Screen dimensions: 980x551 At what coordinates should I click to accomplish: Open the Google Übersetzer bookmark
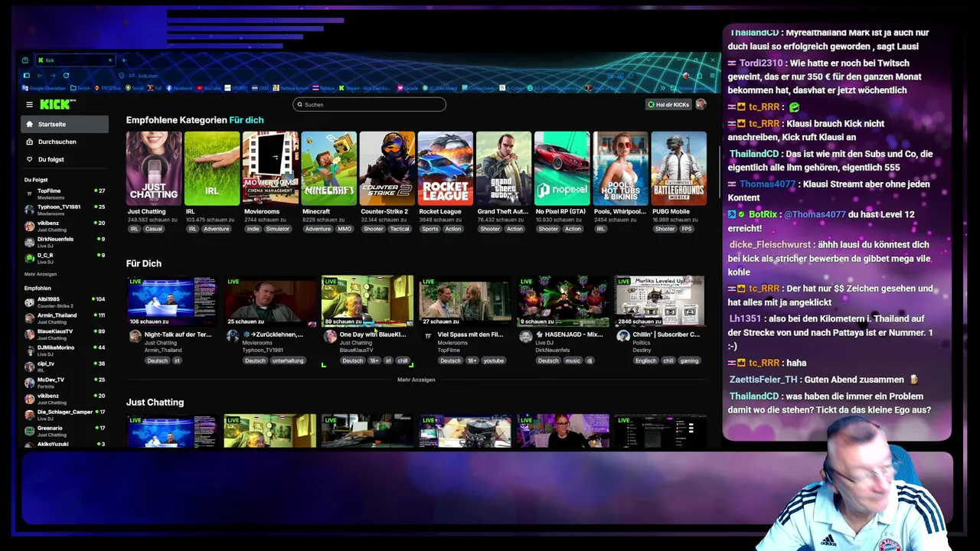coord(44,88)
